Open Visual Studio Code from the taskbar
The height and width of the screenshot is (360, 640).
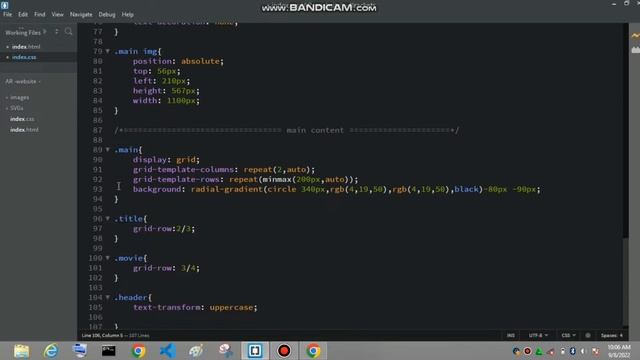(167, 351)
